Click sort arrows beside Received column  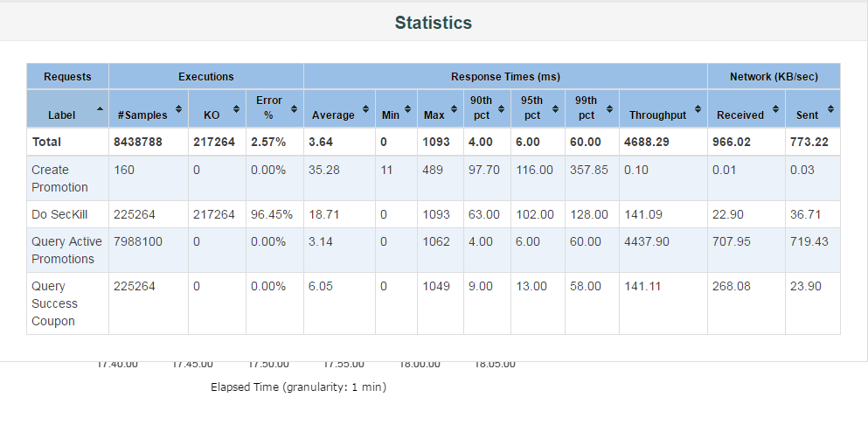(774, 108)
